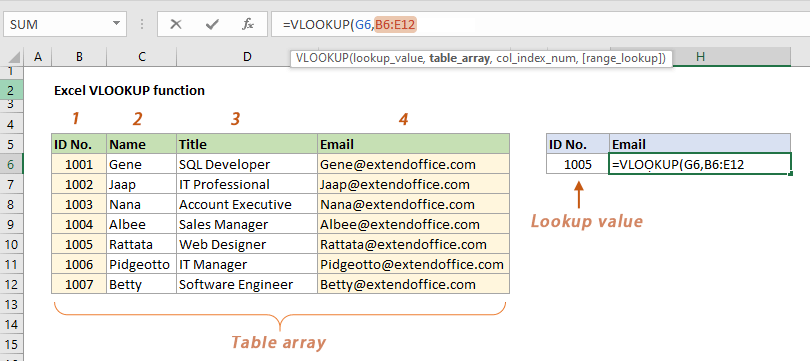
Task: Select the Name cell containing Betty
Action: pos(142,284)
